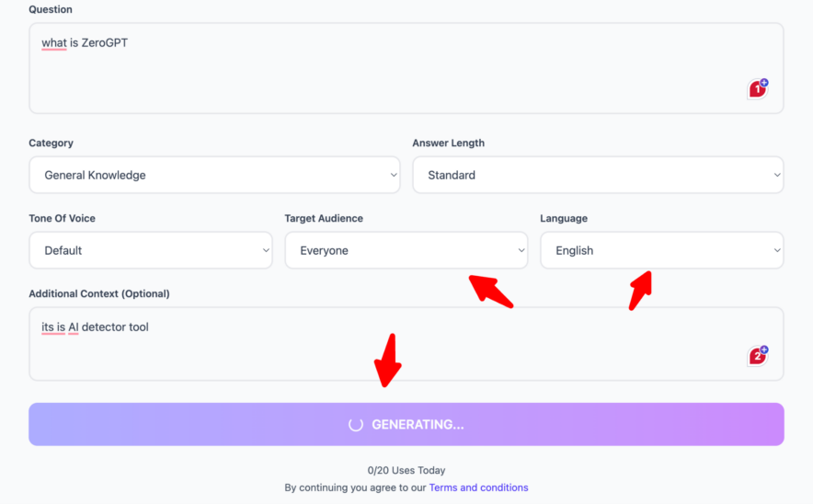Screen dimensions: 813x504
Task: Open the Tone Of Voice dropdown
Action: click(151, 250)
